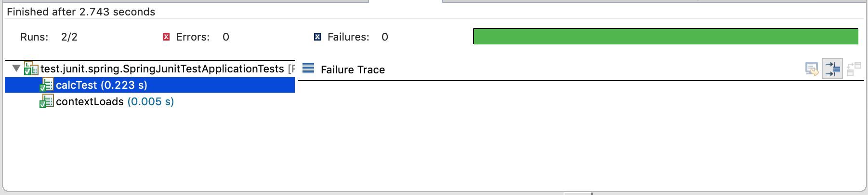This screenshot has width=868, height=195.
Task: Toggle the Filter Stack Trace button
Action: tap(832, 69)
